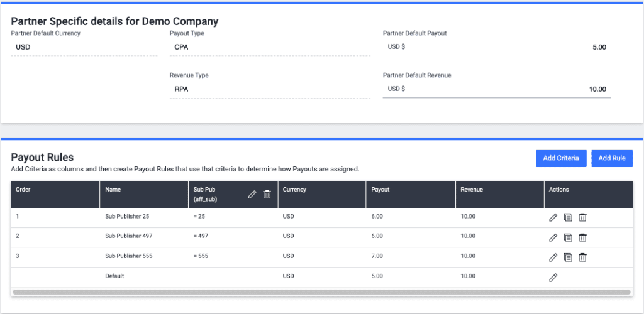This screenshot has height=314, width=644.
Task: Open the Partner Default Currency field
Action: pos(84,47)
